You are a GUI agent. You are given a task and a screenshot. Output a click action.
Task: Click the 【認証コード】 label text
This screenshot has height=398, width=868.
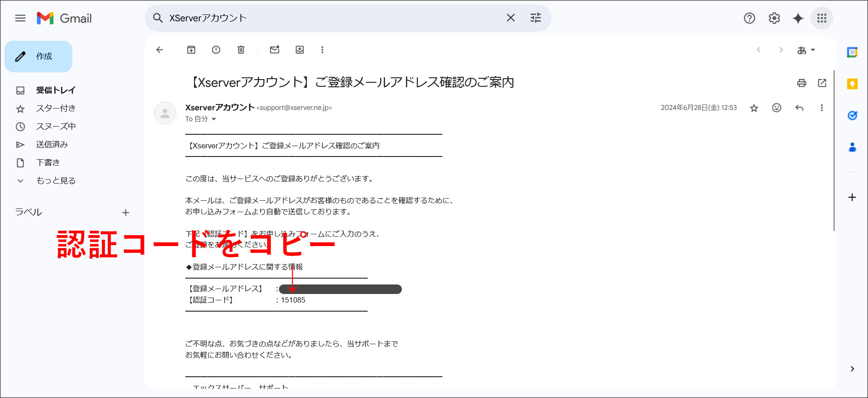pos(211,300)
